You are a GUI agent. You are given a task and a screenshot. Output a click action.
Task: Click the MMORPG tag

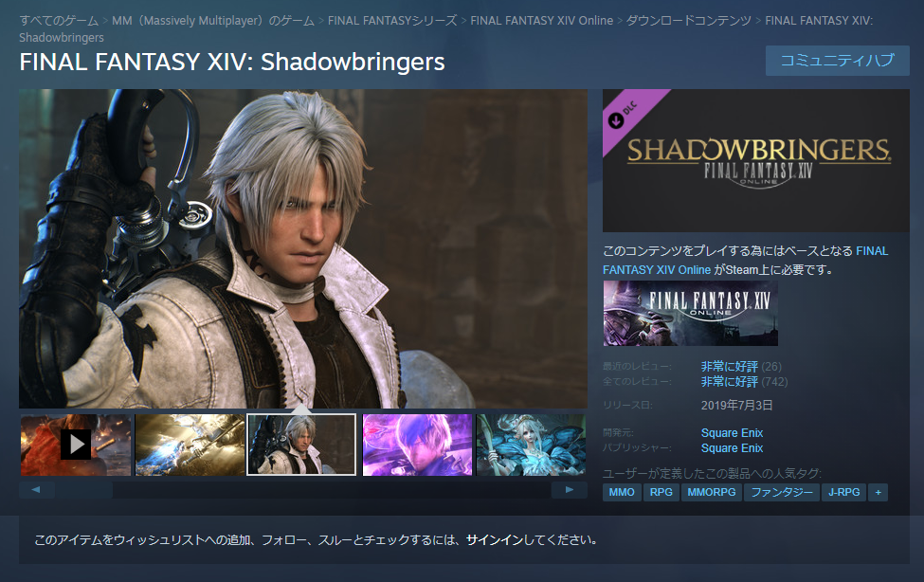[x=712, y=492]
